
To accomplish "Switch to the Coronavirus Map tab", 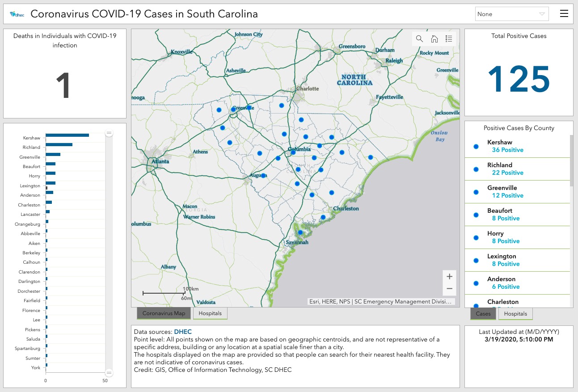I will [x=164, y=313].
